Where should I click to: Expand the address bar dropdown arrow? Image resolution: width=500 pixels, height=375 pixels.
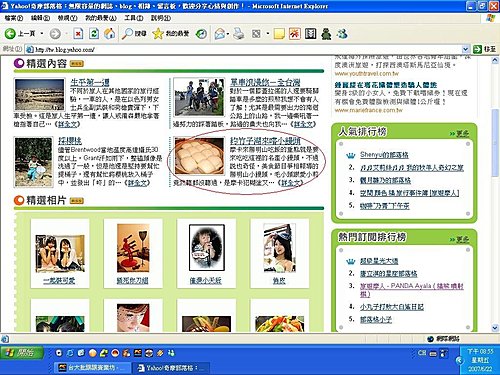coord(466,49)
